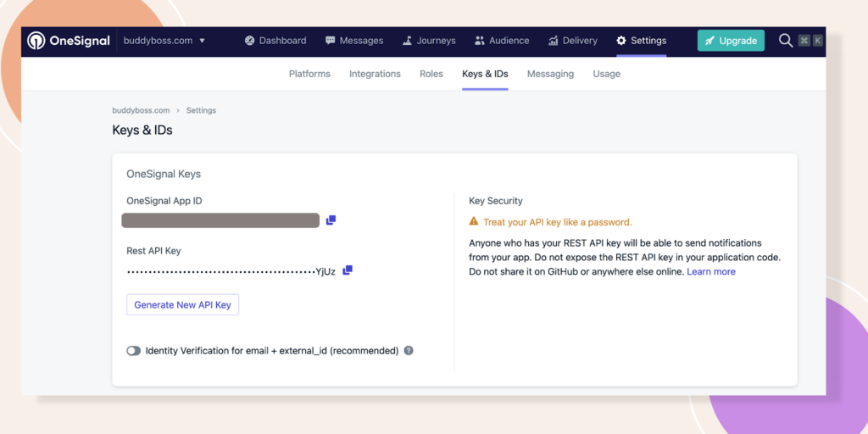Click the Upgrade button

[731, 41]
